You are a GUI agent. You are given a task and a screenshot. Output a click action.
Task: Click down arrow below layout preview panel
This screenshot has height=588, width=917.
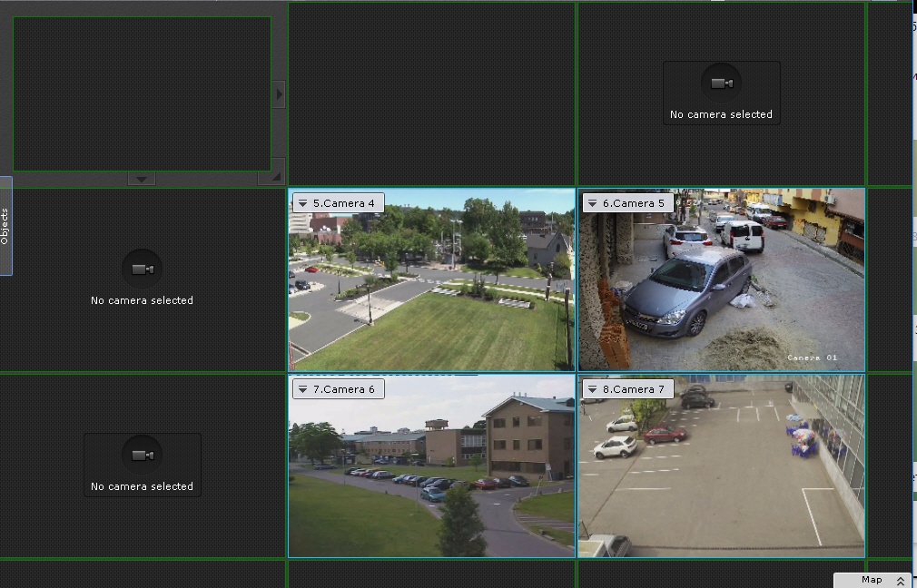141,179
